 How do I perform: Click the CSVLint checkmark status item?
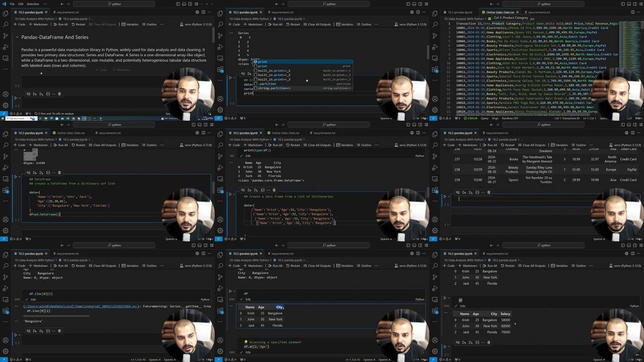point(471,118)
